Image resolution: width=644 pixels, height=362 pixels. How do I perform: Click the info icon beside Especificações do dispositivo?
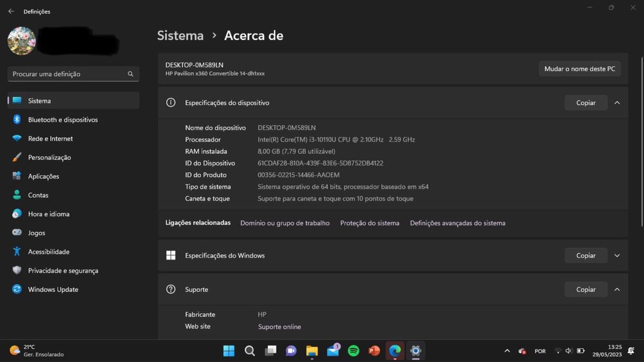[x=171, y=102]
